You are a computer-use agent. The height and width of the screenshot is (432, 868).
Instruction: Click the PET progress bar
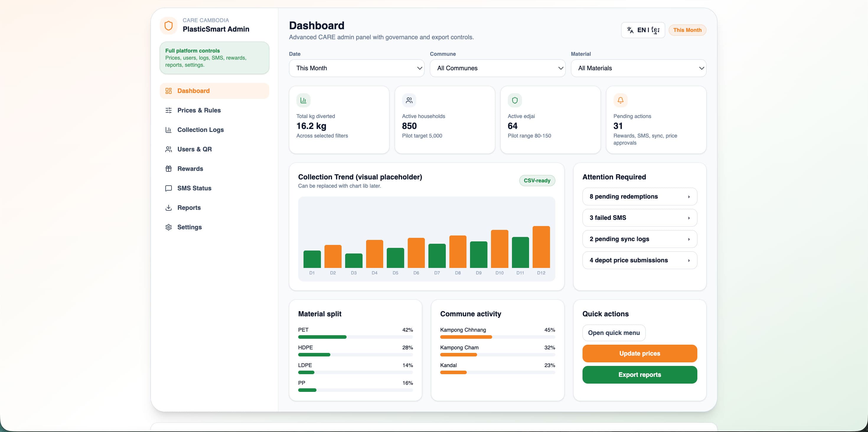click(x=355, y=337)
